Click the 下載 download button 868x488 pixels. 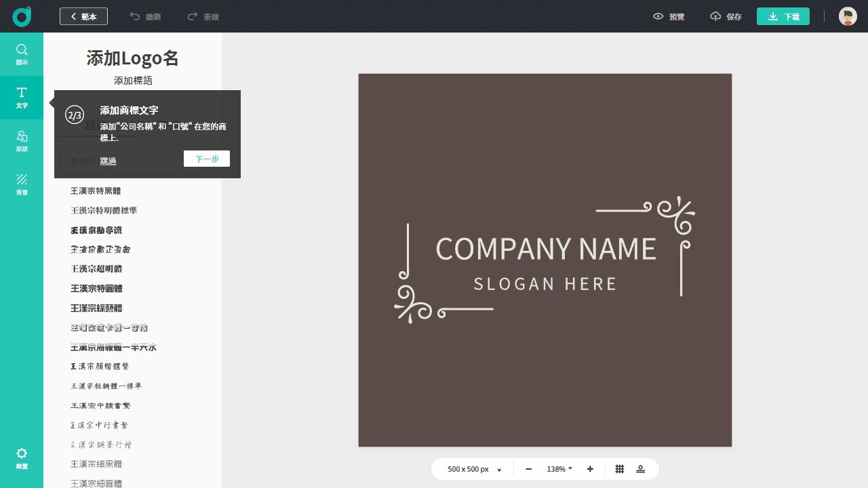click(x=783, y=16)
